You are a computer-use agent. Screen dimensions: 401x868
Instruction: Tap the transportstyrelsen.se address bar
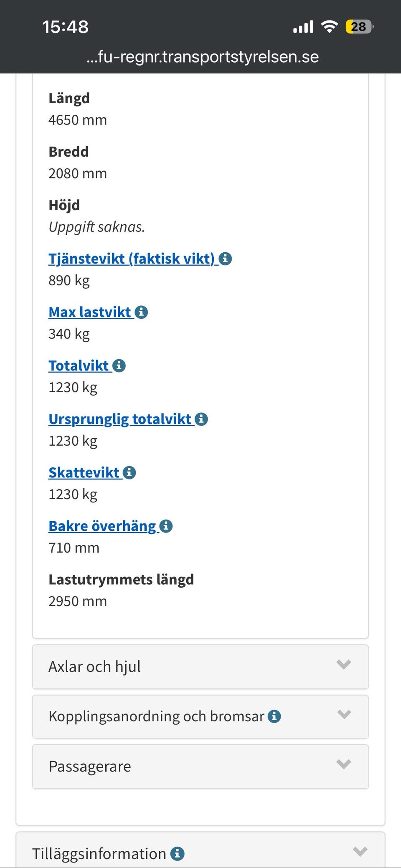pos(203,57)
